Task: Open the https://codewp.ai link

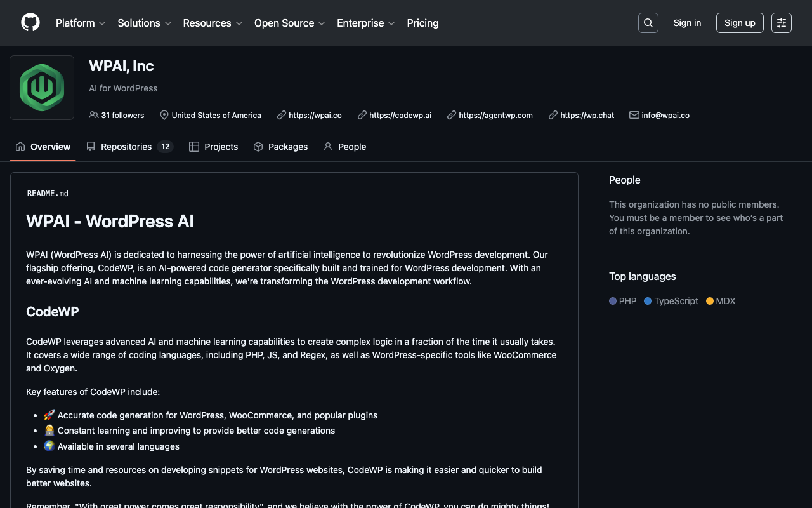Action: coord(400,116)
